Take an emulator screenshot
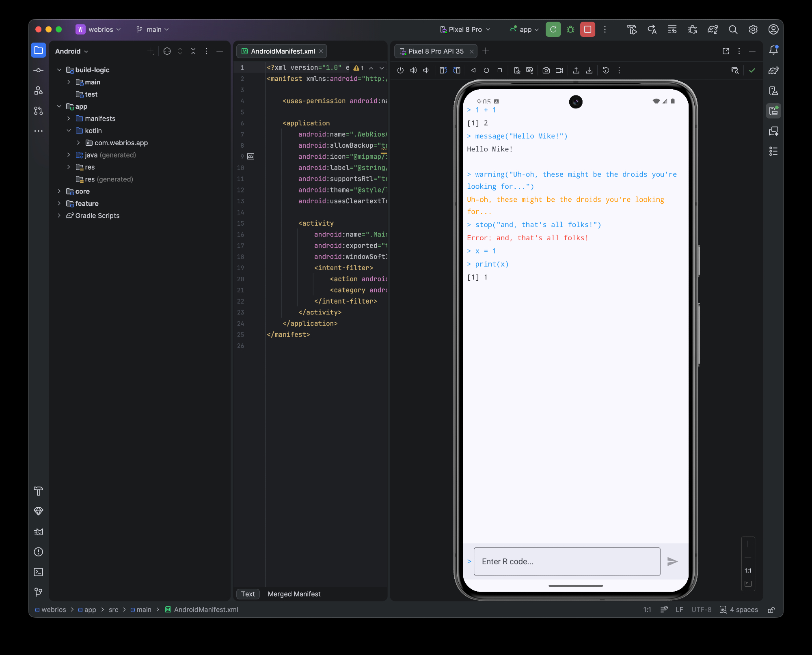Screen dimensions: 812x655 click(546, 71)
